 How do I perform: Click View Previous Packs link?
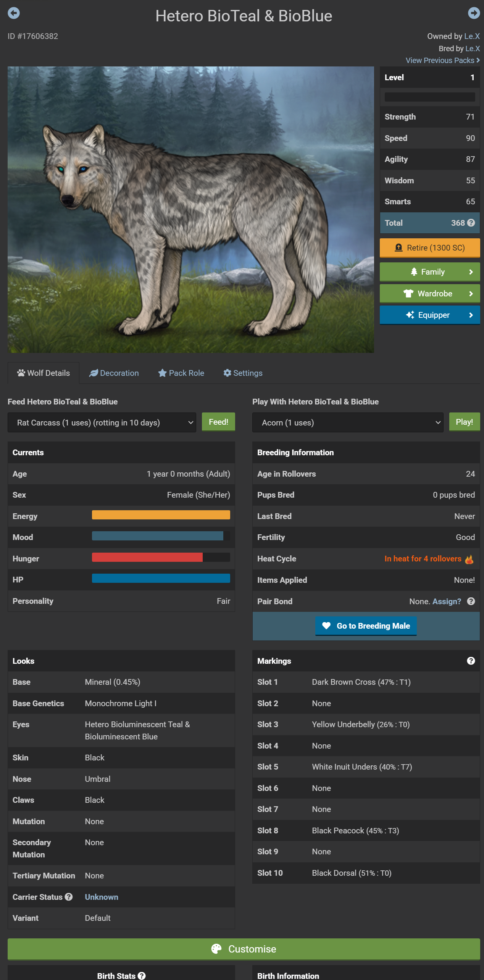coord(443,60)
